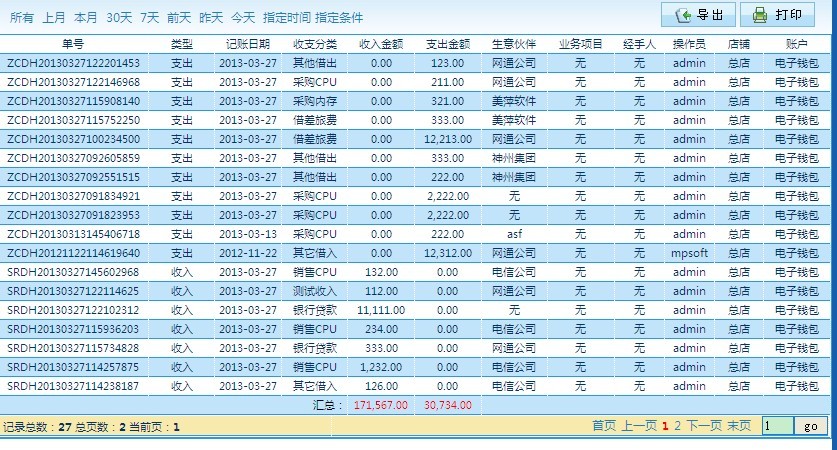Filter records by 上月

point(54,18)
